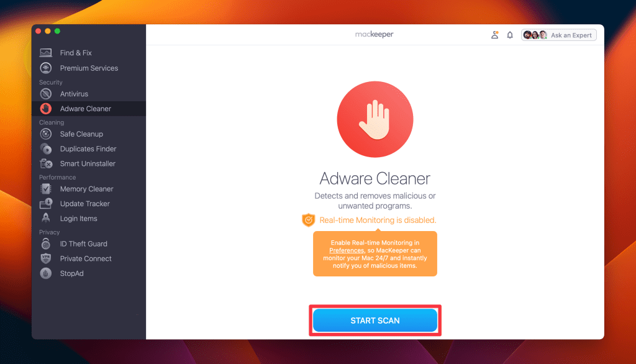Image resolution: width=636 pixels, height=364 pixels.
Task: Open notifications bell icon
Action: click(510, 35)
